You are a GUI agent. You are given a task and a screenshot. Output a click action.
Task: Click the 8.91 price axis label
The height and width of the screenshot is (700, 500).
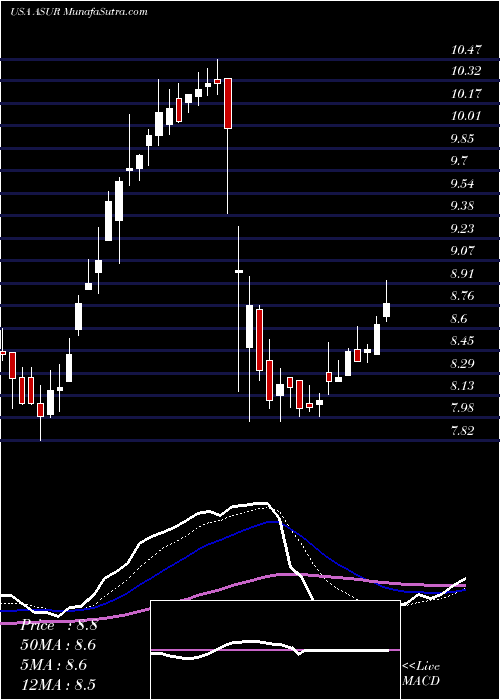(x=463, y=274)
